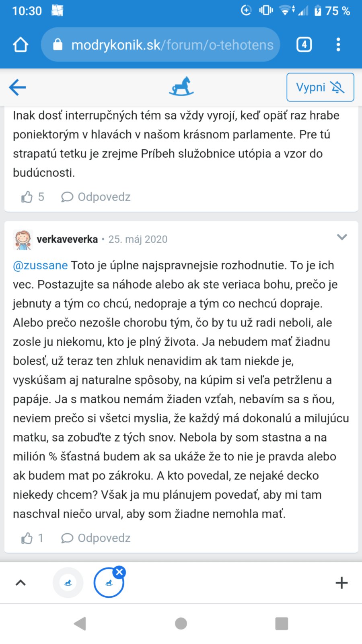Open the browser tab switcher showing 4
The image size is (362, 644).
(304, 45)
